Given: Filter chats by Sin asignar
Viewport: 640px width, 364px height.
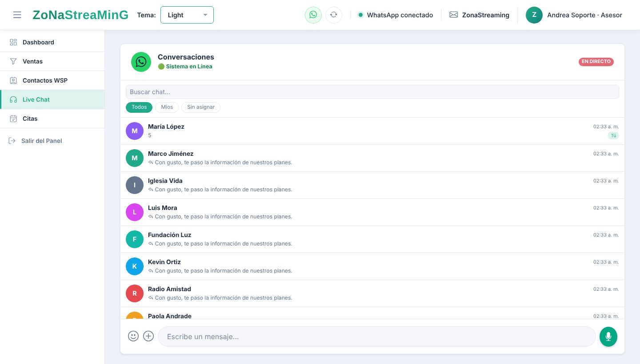Looking at the screenshot, I should coord(201,107).
